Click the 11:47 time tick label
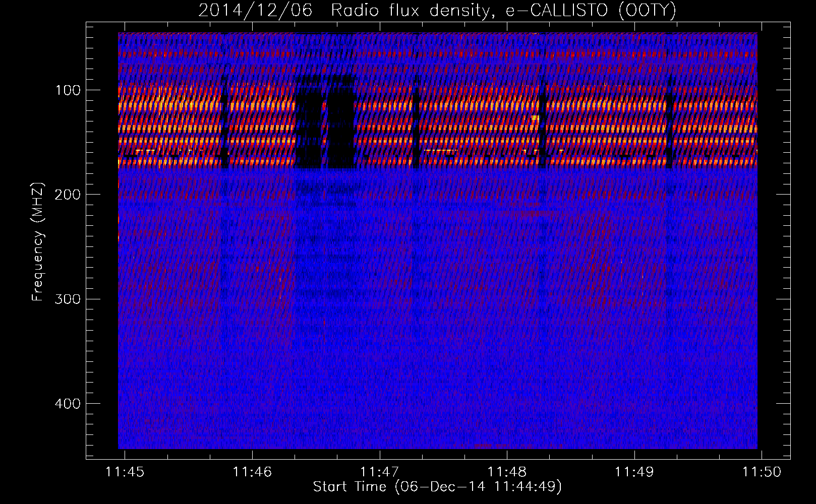 (379, 472)
